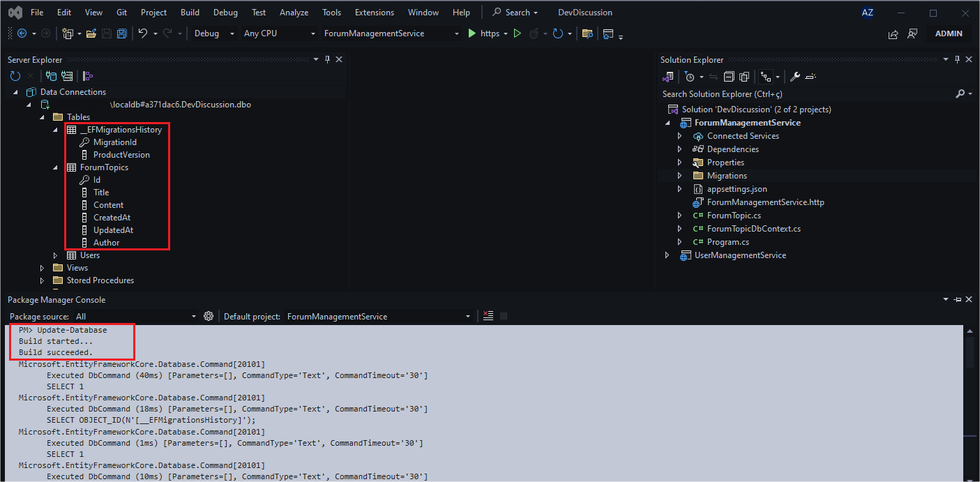Open the Default project dropdown
The image size is (980, 482).
(379, 316)
